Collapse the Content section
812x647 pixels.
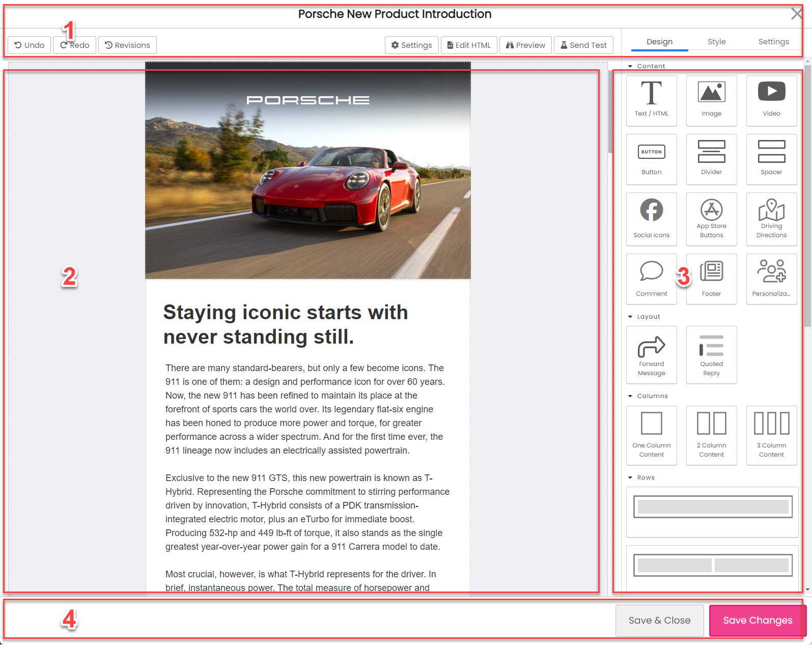click(x=647, y=66)
